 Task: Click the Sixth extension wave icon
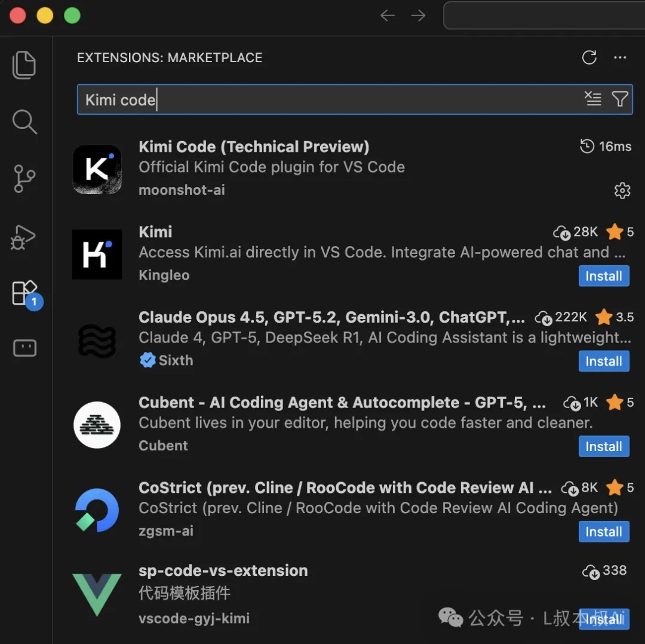(97, 341)
